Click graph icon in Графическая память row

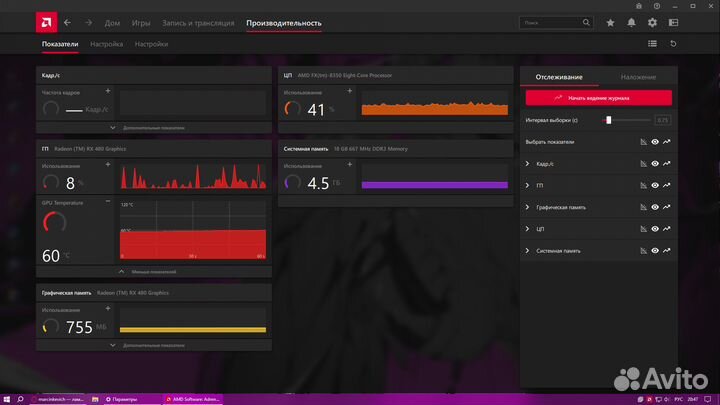point(667,207)
